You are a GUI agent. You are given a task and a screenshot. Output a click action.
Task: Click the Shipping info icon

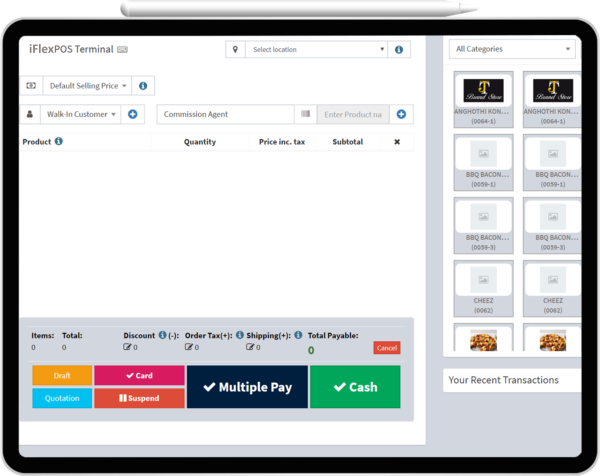point(298,335)
